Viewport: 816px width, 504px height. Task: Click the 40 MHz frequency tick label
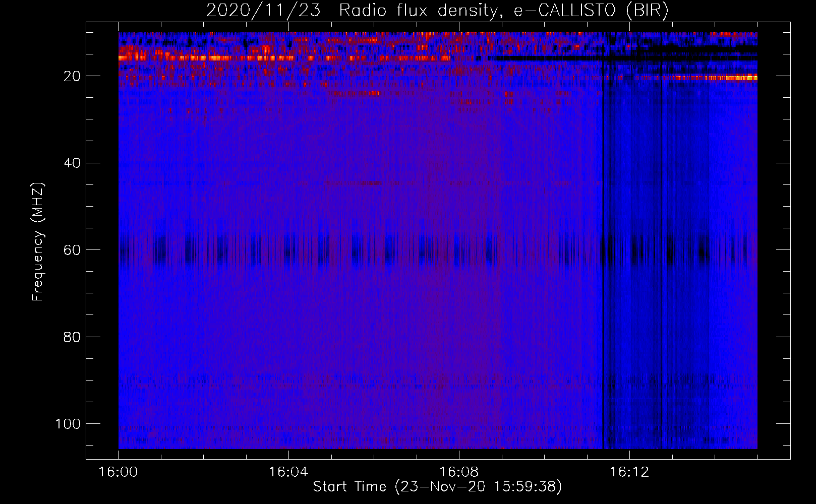(72, 163)
